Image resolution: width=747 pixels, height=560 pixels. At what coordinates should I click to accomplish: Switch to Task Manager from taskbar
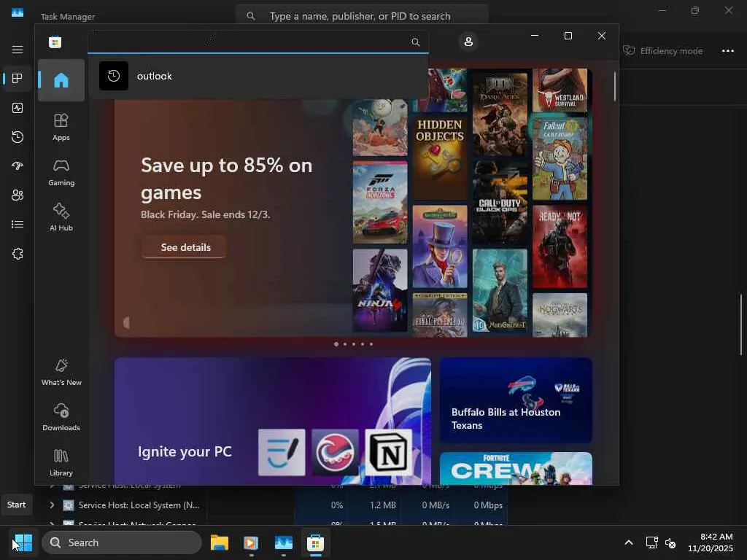click(284, 542)
